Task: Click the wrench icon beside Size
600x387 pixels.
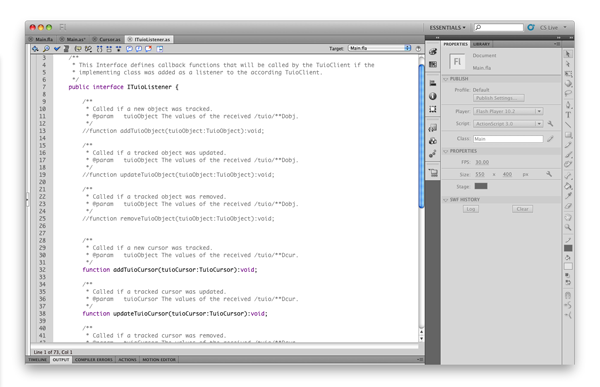Action: pos(549,174)
